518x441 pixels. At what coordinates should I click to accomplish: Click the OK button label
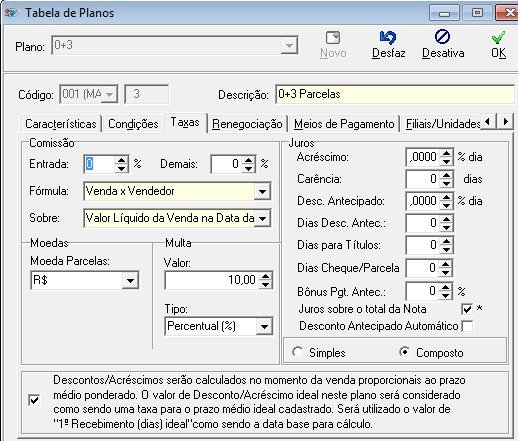(x=499, y=53)
